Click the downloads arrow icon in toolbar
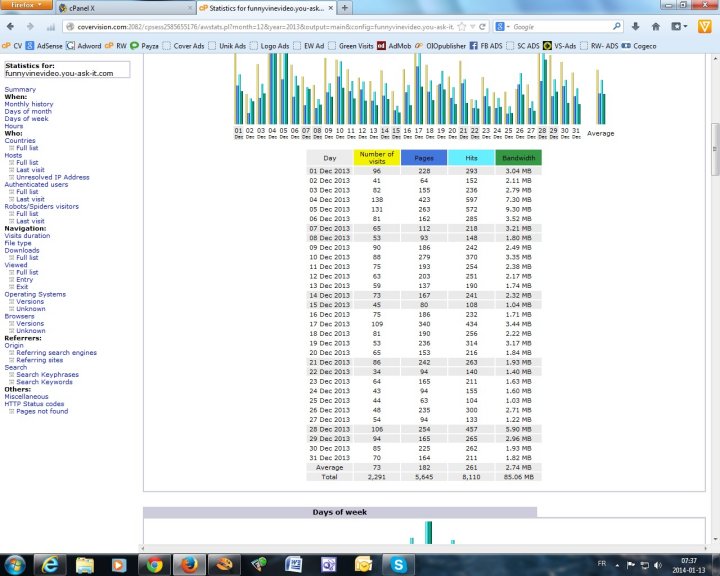The height and width of the screenshot is (576, 720). pos(636,26)
